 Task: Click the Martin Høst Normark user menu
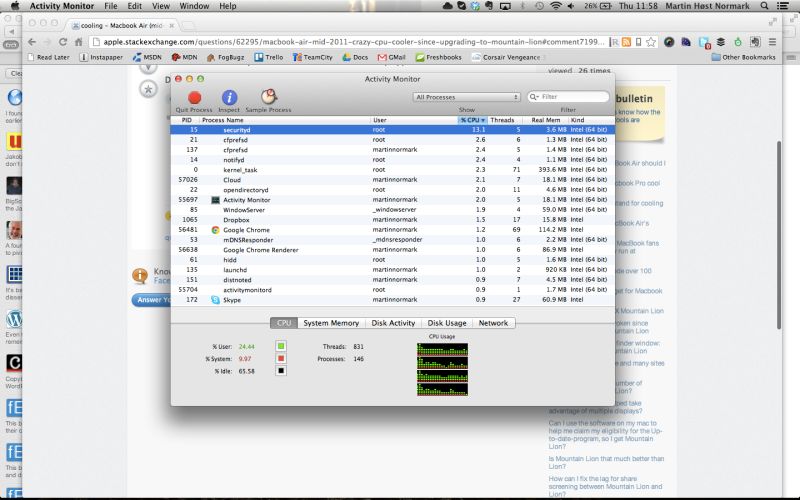(707, 6)
